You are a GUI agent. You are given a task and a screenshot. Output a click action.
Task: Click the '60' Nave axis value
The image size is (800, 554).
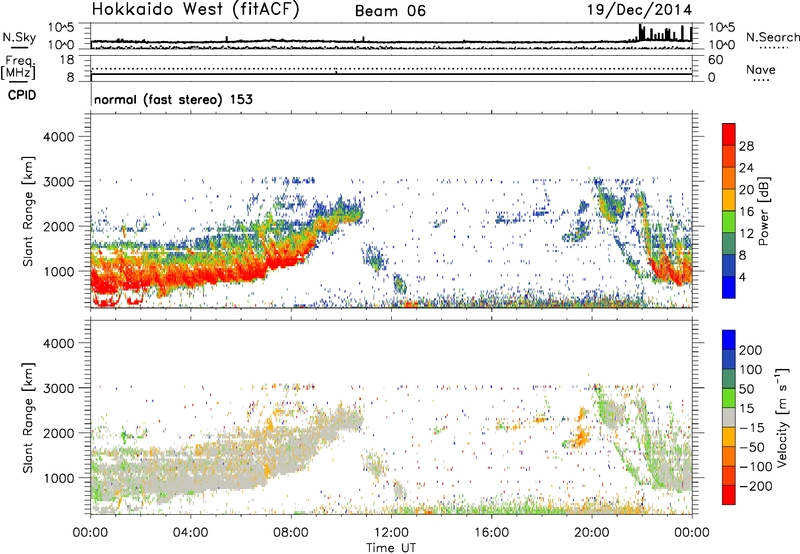(x=715, y=60)
